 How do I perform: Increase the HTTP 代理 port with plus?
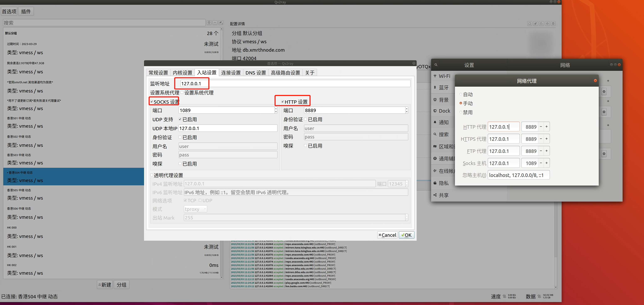coord(547,127)
